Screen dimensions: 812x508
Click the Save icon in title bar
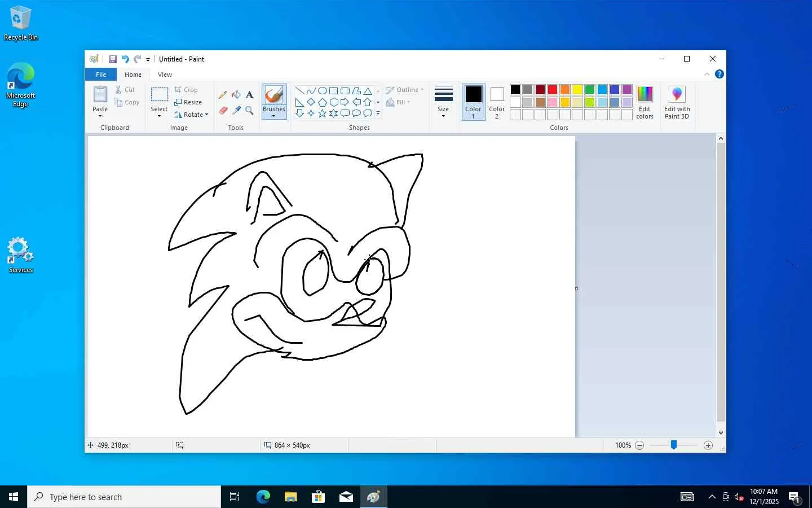click(113, 59)
